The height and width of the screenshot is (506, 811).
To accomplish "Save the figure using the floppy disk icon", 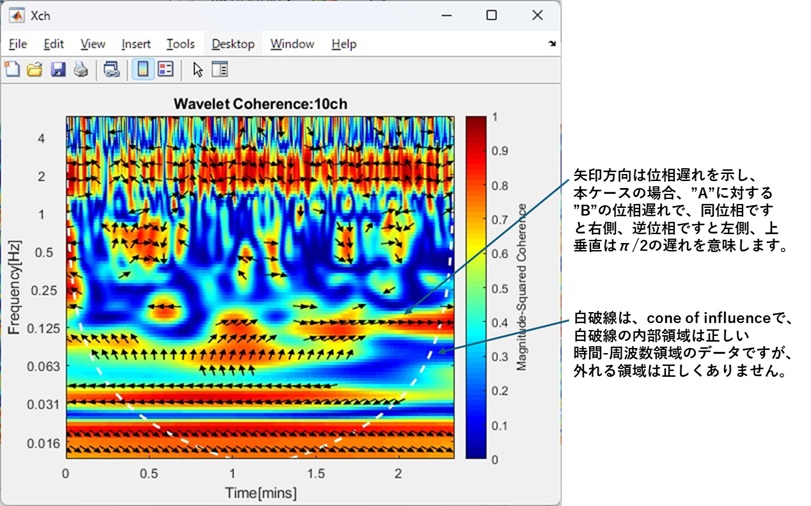I will click(x=57, y=70).
